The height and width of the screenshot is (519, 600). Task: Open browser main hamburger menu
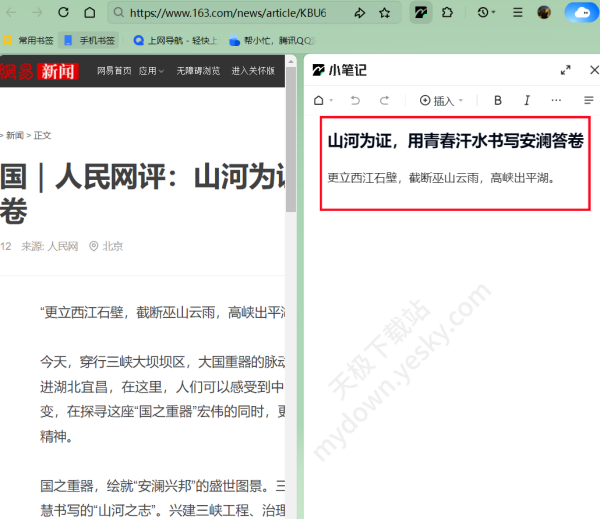[x=517, y=13]
